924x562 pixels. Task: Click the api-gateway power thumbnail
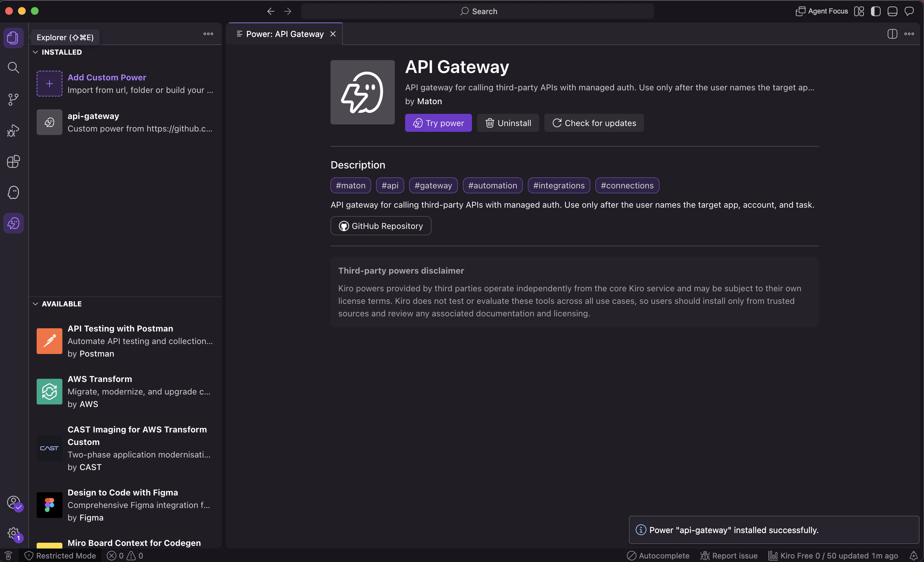[50, 122]
